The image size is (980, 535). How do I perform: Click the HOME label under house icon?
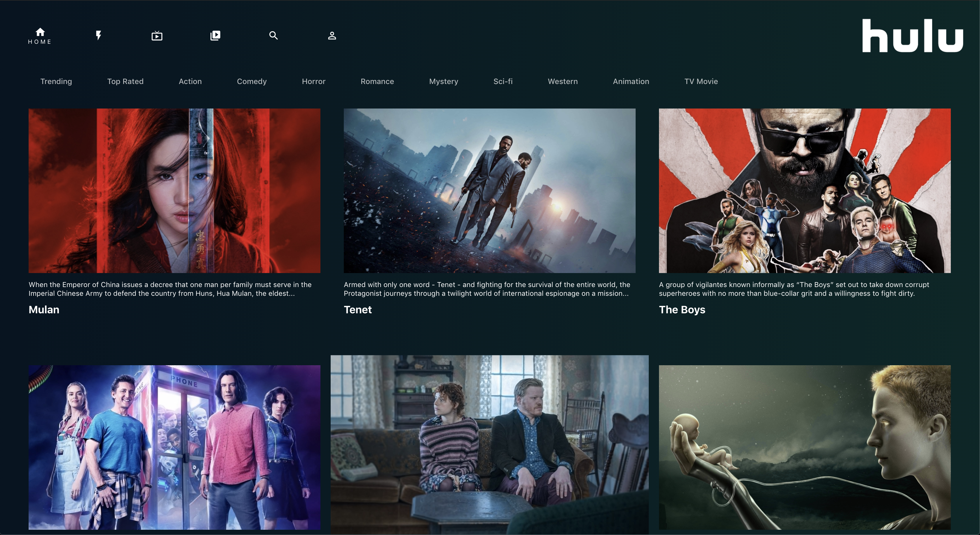coord(40,42)
